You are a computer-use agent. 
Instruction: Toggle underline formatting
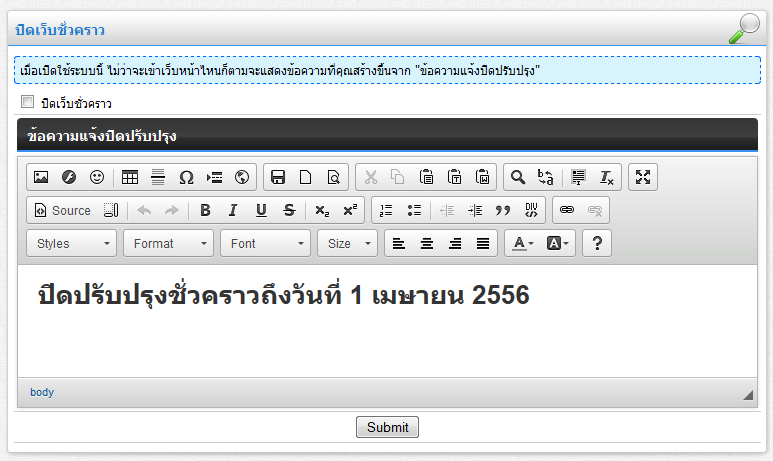261,211
